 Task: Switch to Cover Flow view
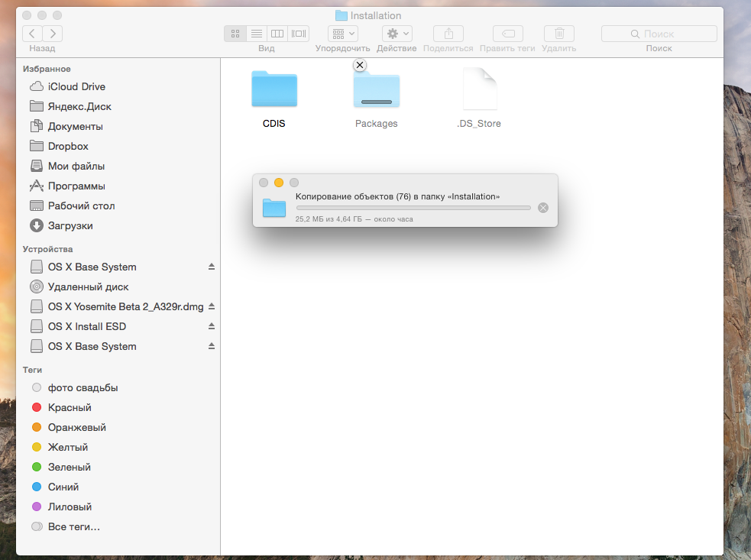(299, 34)
